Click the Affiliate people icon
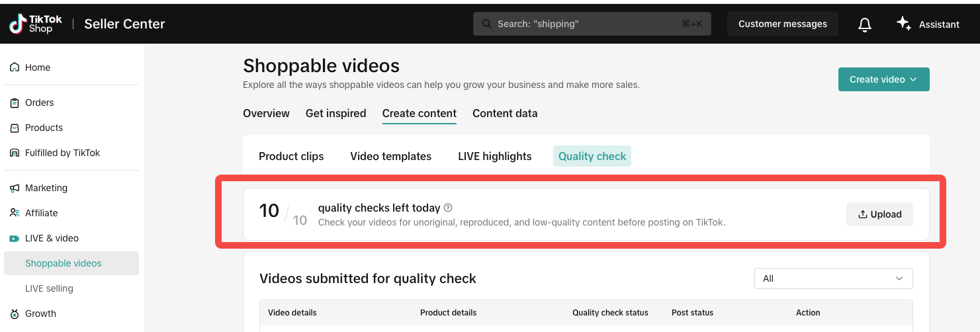This screenshot has width=980, height=332. [15, 213]
